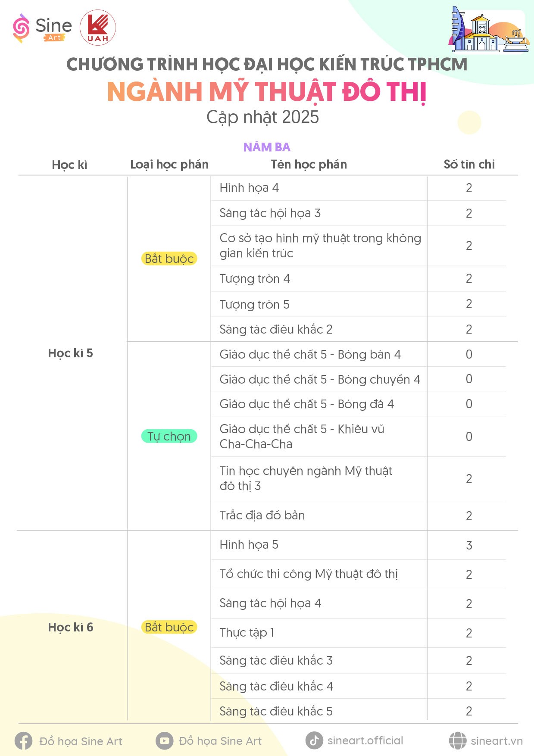Click the Sine Art logo
534x756 pixels.
[x=42, y=28]
